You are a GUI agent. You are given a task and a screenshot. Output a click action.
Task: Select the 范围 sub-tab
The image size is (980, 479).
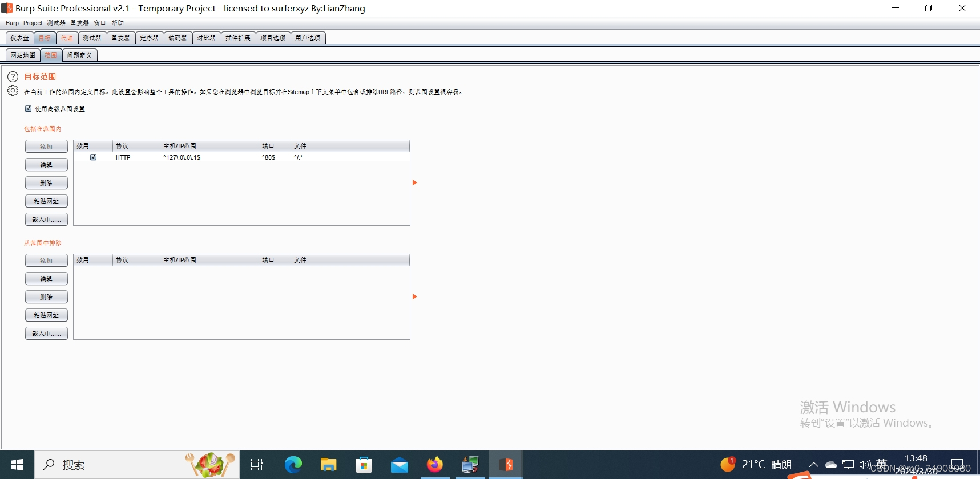pos(51,55)
